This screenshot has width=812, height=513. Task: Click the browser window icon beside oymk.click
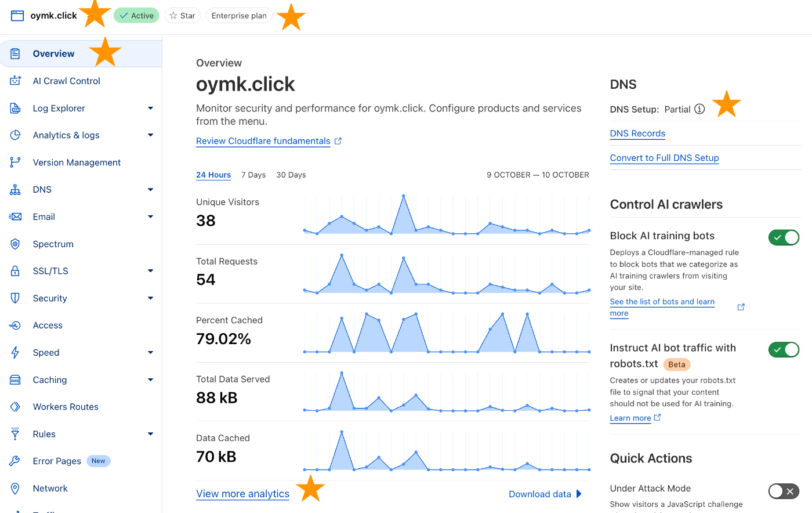pos(17,16)
